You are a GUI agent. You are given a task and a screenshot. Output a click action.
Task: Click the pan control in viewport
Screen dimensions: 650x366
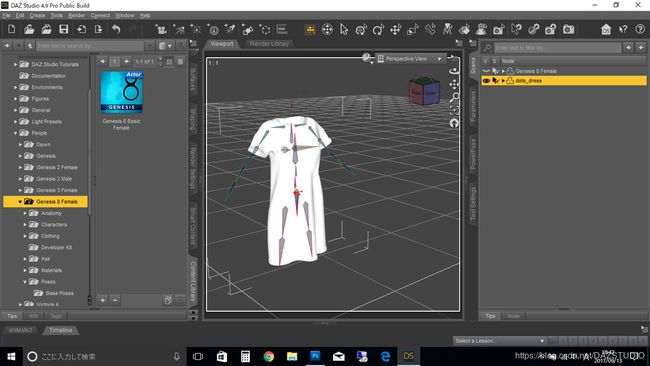[x=454, y=85]
